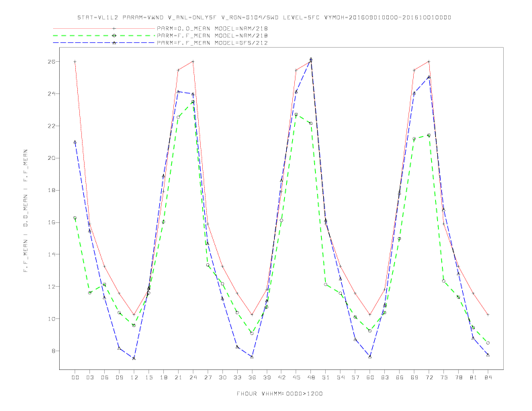532x411 pixels.
Task: Click x-axis forecast hour label 03
Action: point(89,377)
